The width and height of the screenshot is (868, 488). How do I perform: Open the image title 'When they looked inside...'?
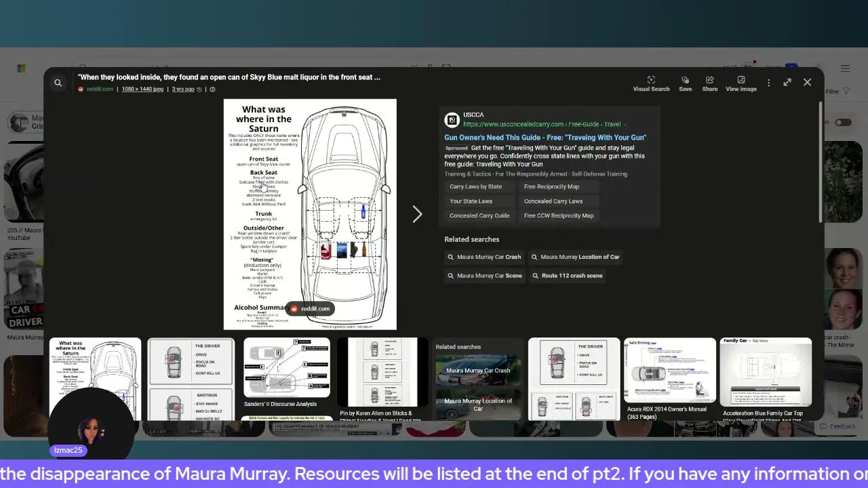click(x=229, y=77)
